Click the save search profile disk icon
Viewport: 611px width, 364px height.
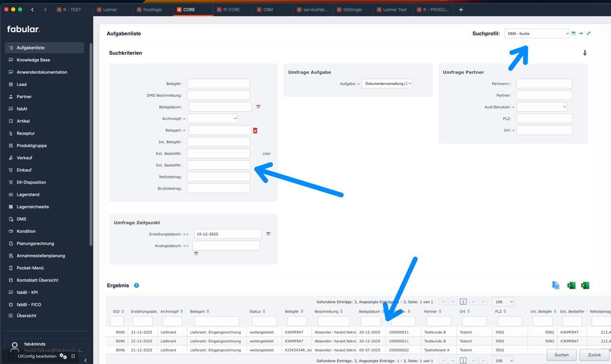(x=573, y=34)
